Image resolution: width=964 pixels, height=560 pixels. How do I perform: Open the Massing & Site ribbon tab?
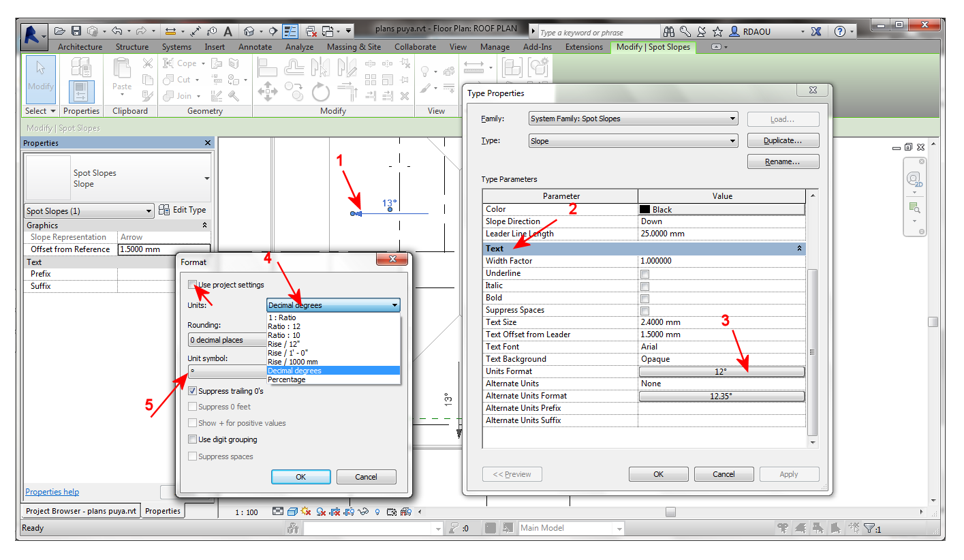click(354, 47)
